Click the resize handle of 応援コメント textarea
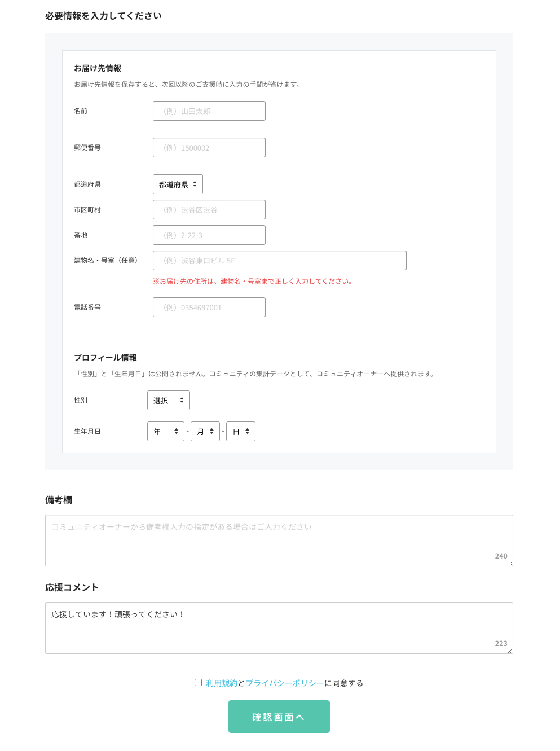Viewport: 560px width, 751px height. click(x=510, y=651)
